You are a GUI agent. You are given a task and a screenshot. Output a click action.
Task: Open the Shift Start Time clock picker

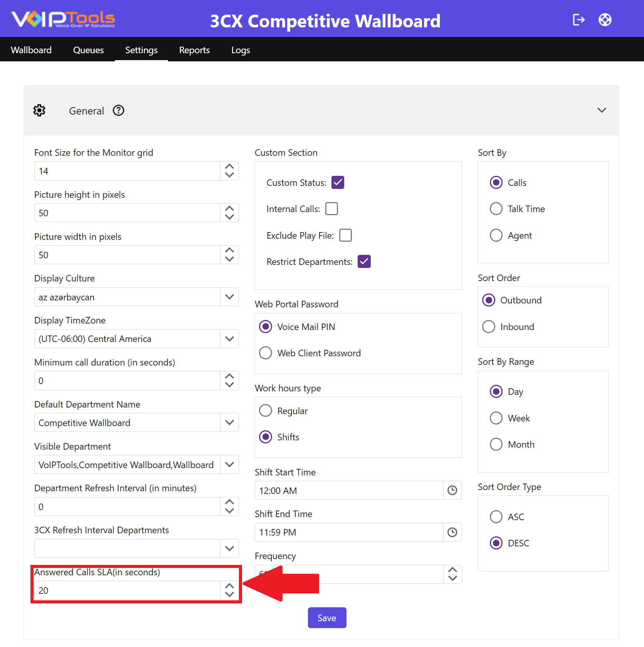pyautogui.click(x=452, y=490)
